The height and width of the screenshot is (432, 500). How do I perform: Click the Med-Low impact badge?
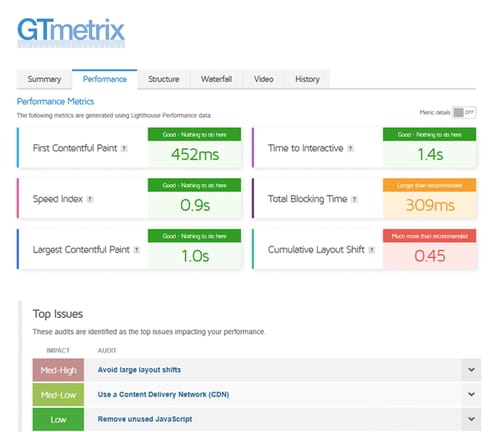pos(58,395)
